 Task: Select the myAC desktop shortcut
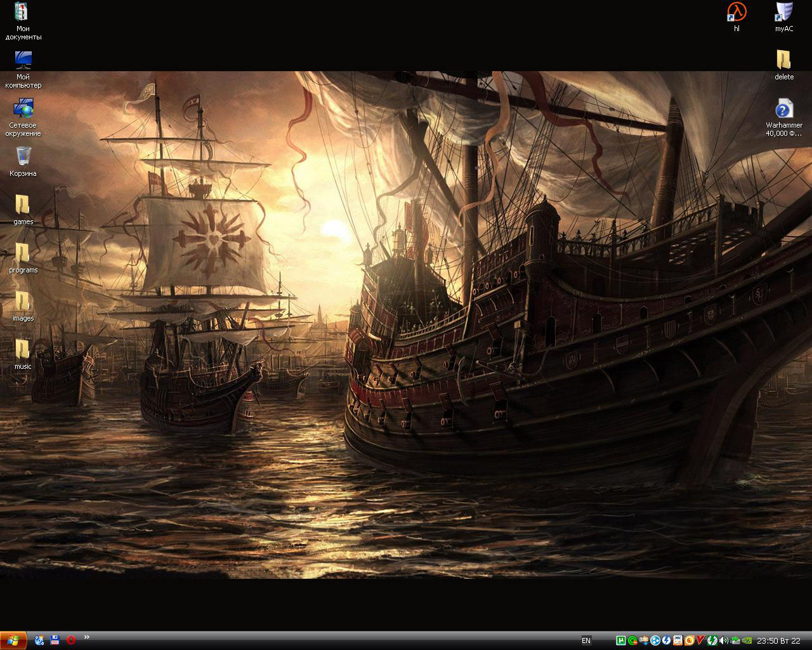(x=784, y=17)
